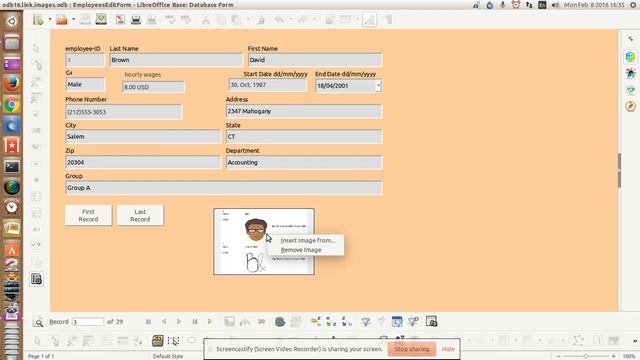Click the First Name field 'David'
The image size is (640, 360).
point(315,60)
